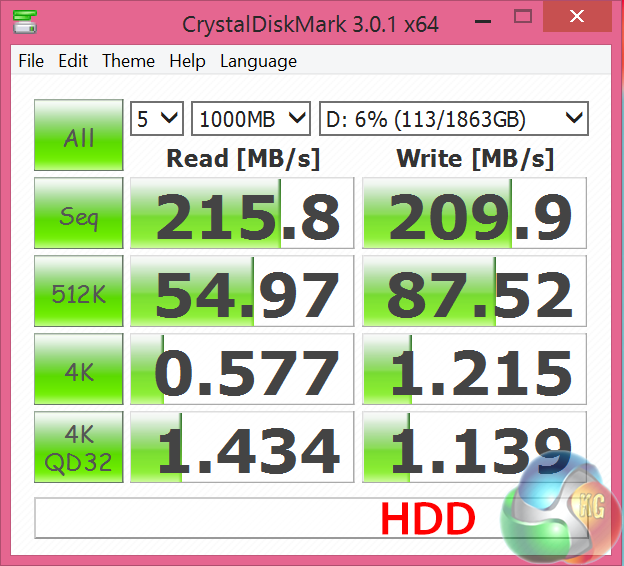
Task: Click the 512K write result 87.52
Action: click(474, 291)
